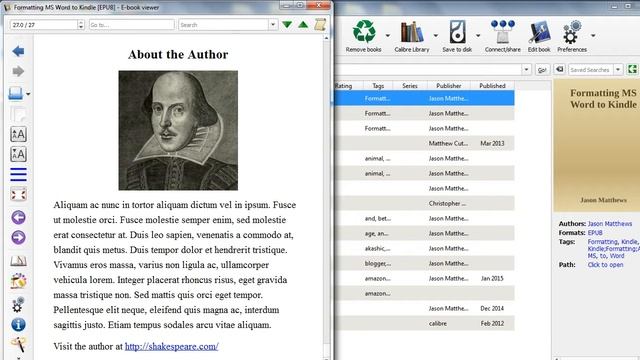Screen dimensions: 640x360
Task: Select the calibre Feb 2012 row
Action: pyautogui.click(x=424, y=323)
